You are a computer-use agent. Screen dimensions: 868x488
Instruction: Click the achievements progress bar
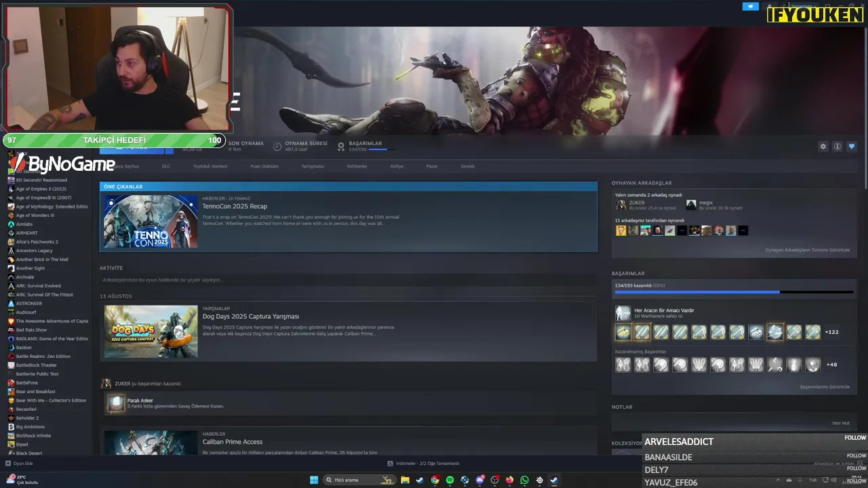coord(734,292)
